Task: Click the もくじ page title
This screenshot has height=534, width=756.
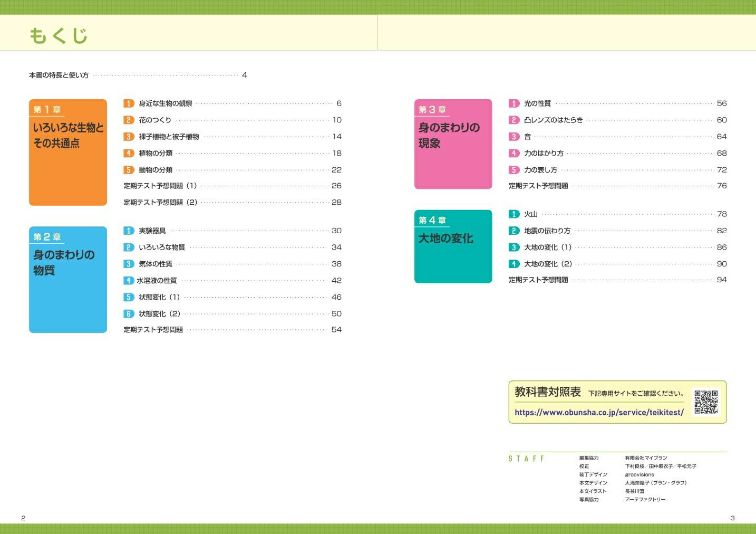Action: 59,35
